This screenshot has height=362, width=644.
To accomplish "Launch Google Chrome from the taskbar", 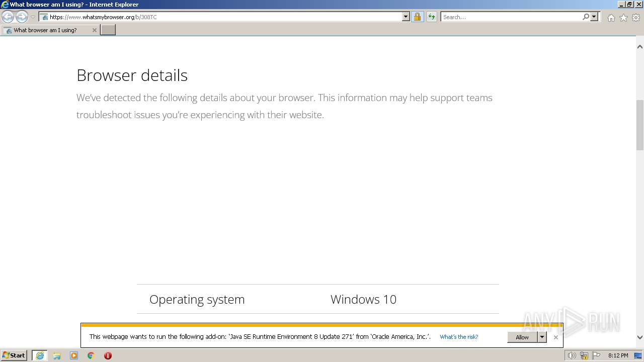I will click(x=91, y=355).
